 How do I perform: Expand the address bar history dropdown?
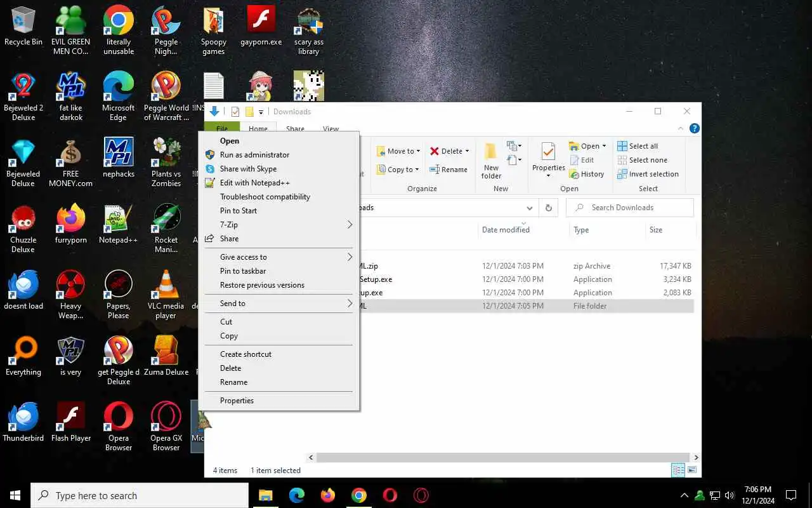(x=529, y=208)
